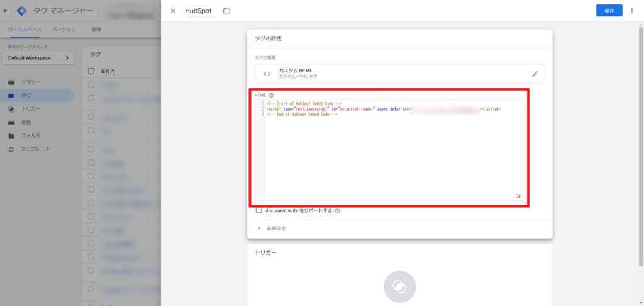Click the トリガー section heading in the editor
644x306 pixels.
(x=265, y=252)
